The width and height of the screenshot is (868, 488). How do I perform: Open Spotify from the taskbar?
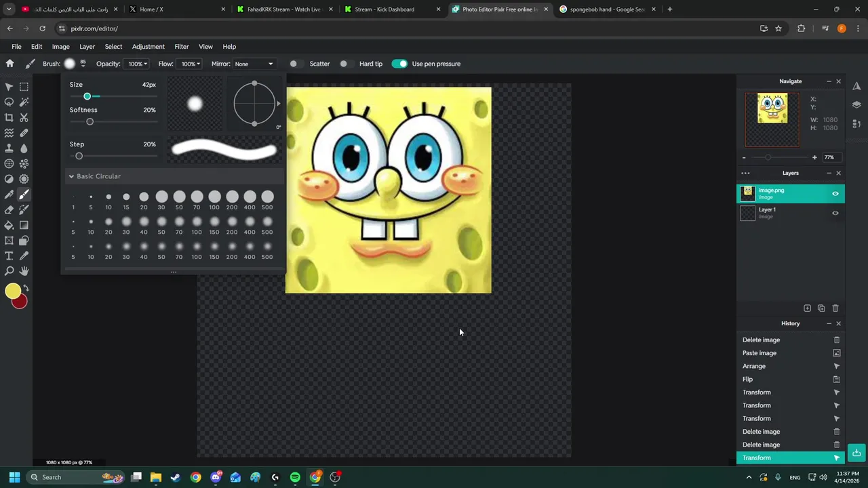point(295,477)
